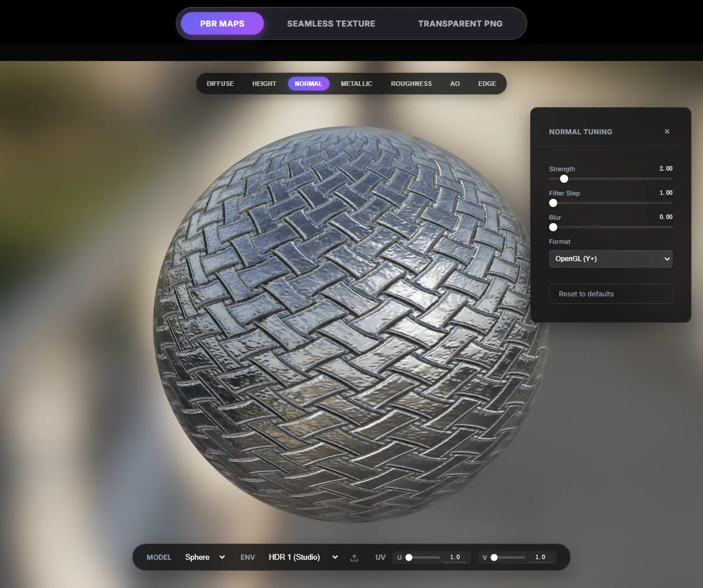
Task: Open the MODEL shape dropdown
Action: pos(205,557)
